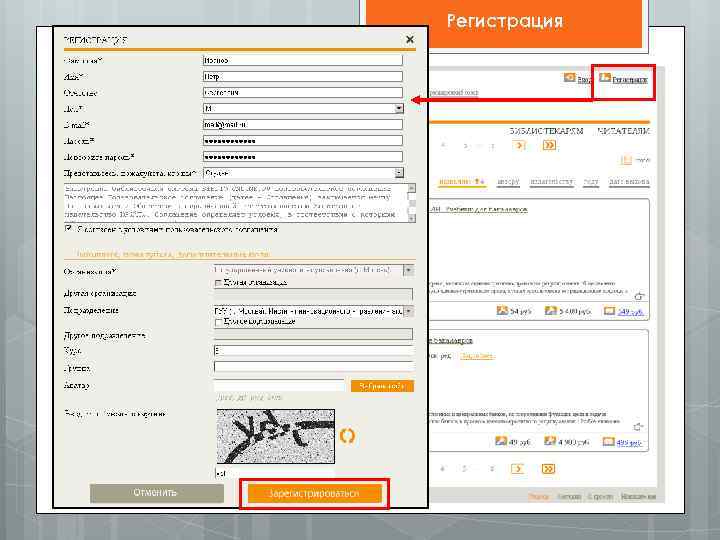The width and height of the screenshot is (720, 540).
Task: Click the 5 400 руб price icon
Action: 550,310
